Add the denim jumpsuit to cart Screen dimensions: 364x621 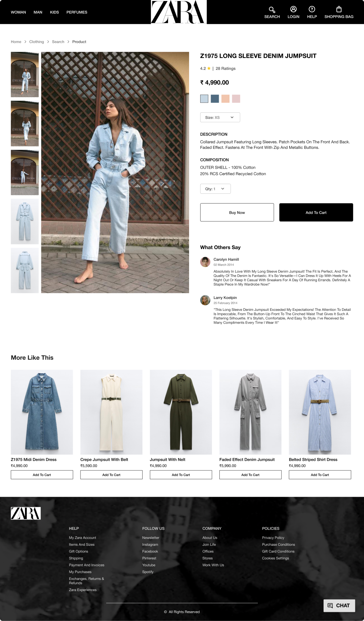316,212
